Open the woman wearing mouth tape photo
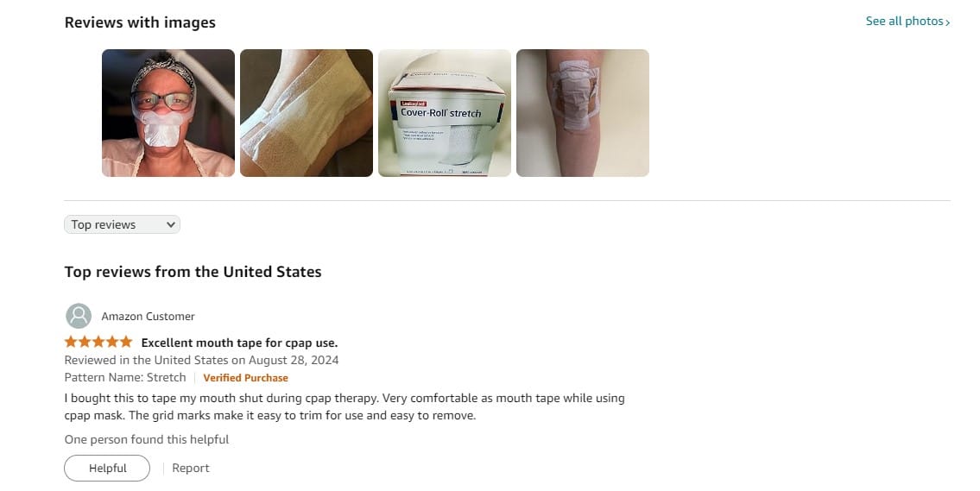The height and width of the screenshot is (491, 980). point(168,113)
